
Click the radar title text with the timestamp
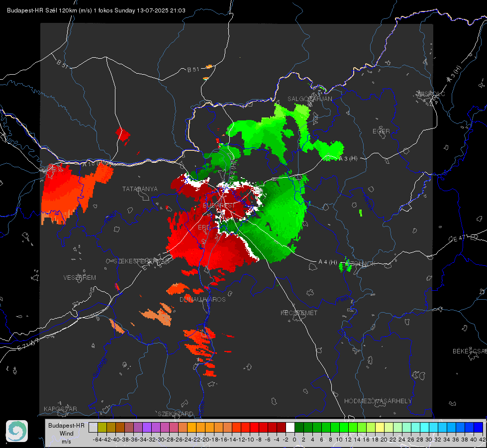96,10
